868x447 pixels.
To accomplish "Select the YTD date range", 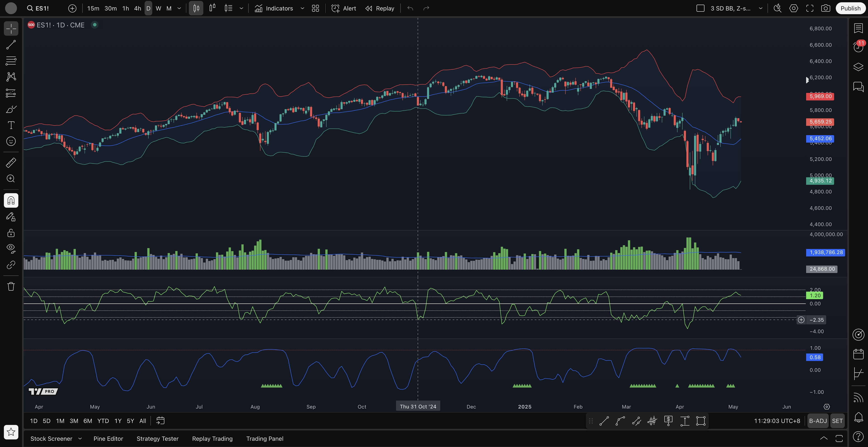I will 103,421.
